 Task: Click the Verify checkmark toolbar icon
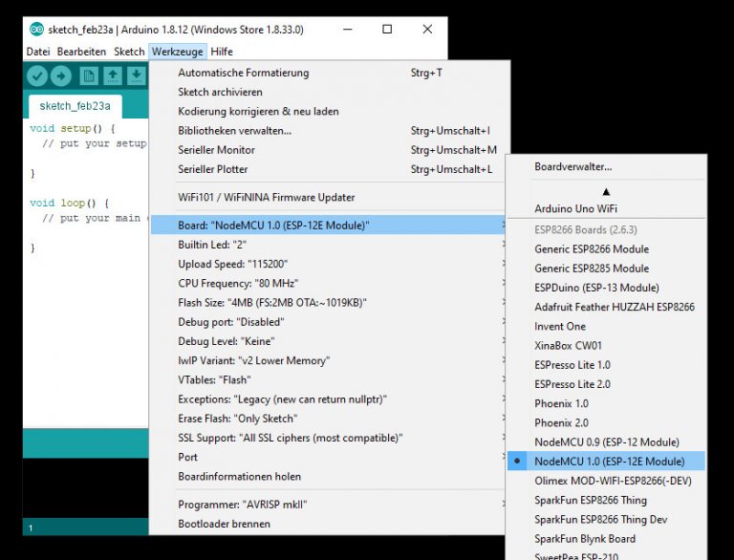37,76
